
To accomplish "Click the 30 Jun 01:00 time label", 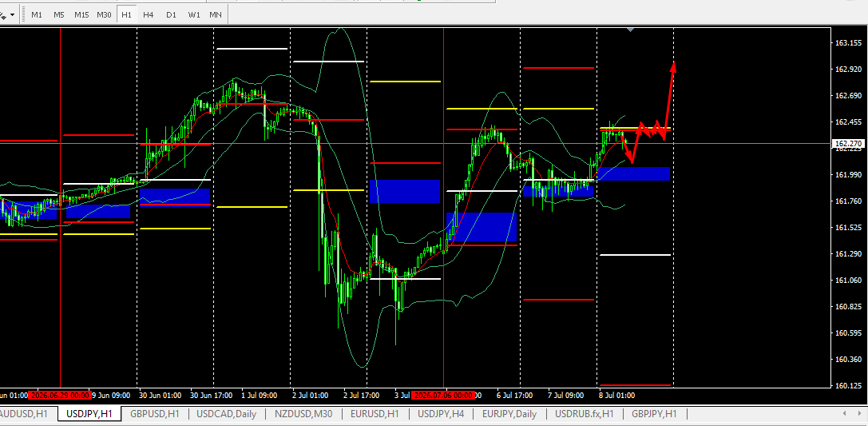I will [x=161, y=396].
